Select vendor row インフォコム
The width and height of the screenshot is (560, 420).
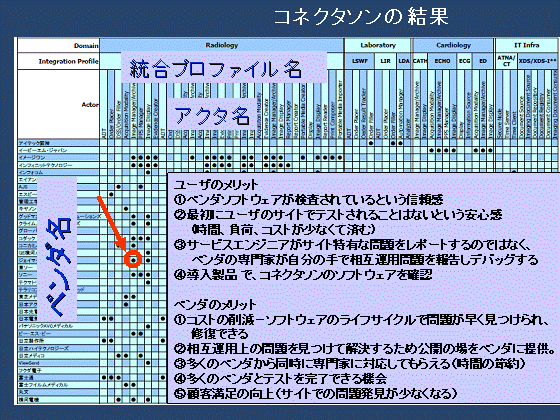59,172
